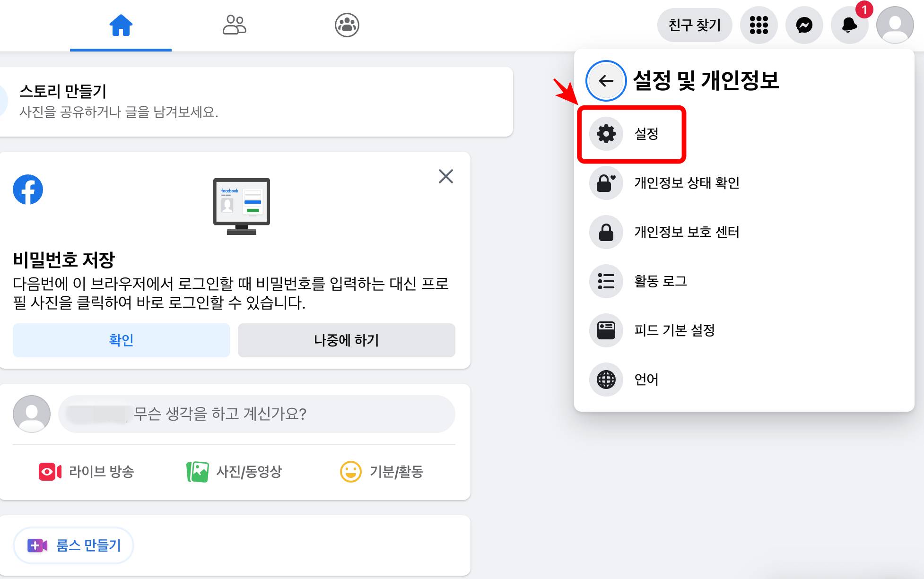The width and height of the screenshot is (924, 579).
Task: Click the 룸스 만들기 rooms icon
Action: (37, 545)
